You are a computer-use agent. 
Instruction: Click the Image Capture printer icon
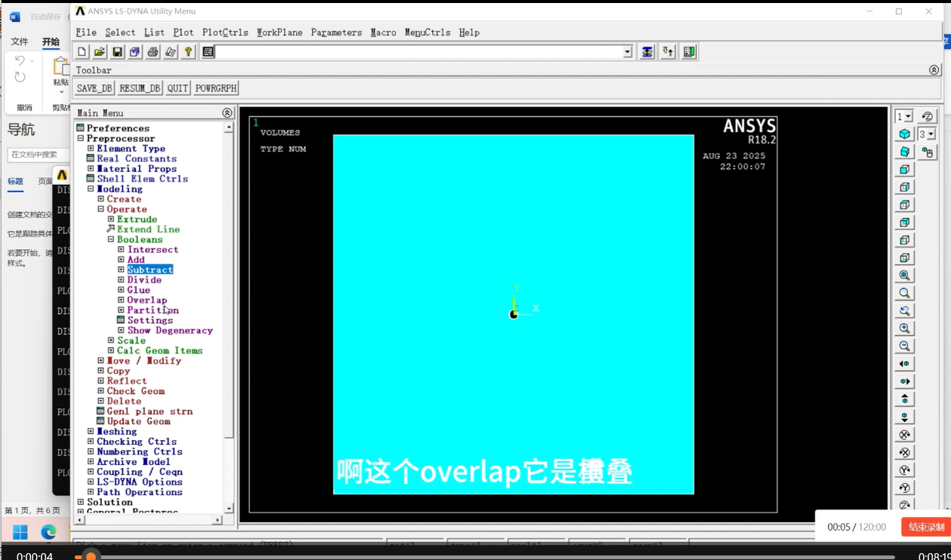point(153,52)
